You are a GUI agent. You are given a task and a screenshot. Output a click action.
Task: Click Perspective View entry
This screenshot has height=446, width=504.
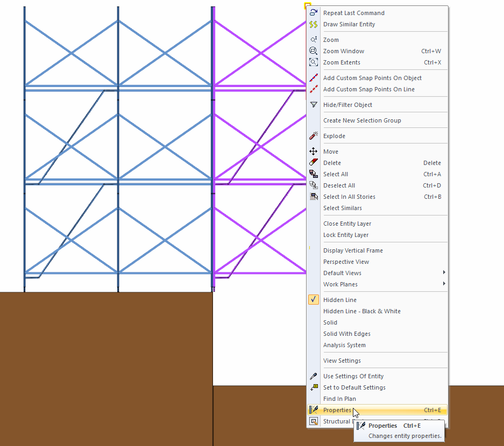346,262
